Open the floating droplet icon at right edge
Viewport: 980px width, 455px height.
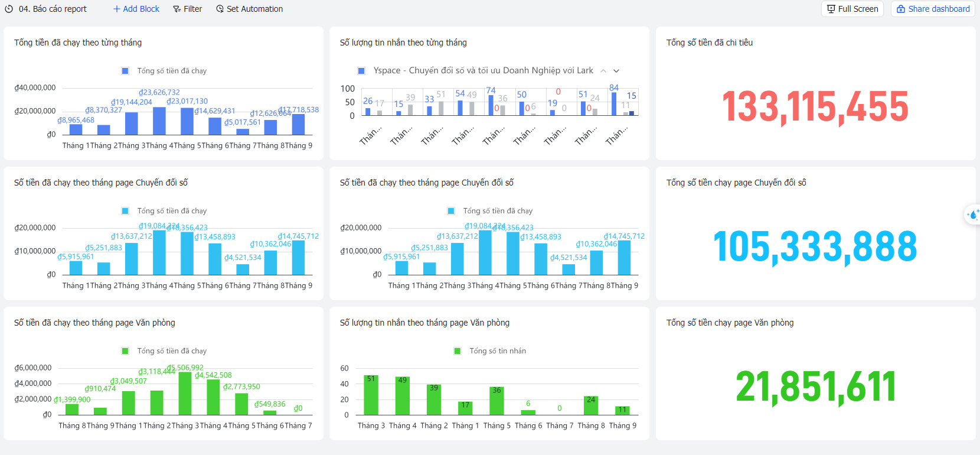click(x=973, y=214)
